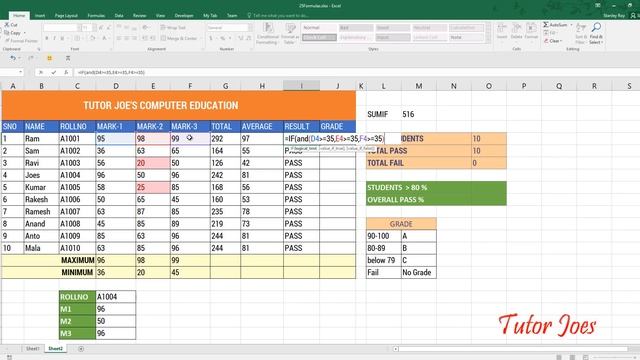This screenshot has width=640, height=360.
Task: Expand the Name Box dropdown arrow
Action: pos(20,72)
